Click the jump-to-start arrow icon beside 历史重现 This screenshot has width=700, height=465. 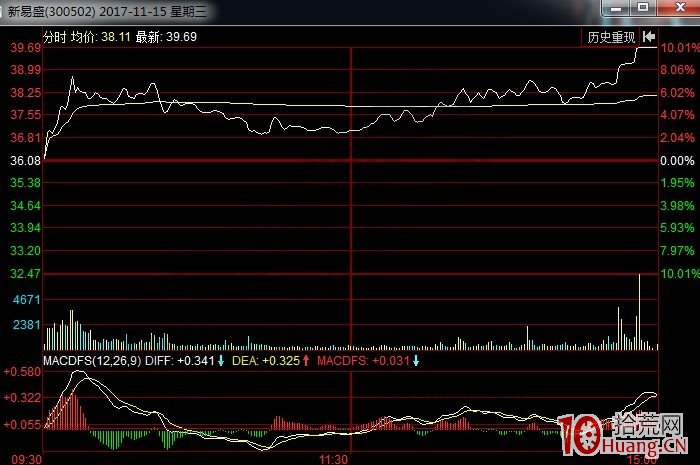click(x=649, y=37)
